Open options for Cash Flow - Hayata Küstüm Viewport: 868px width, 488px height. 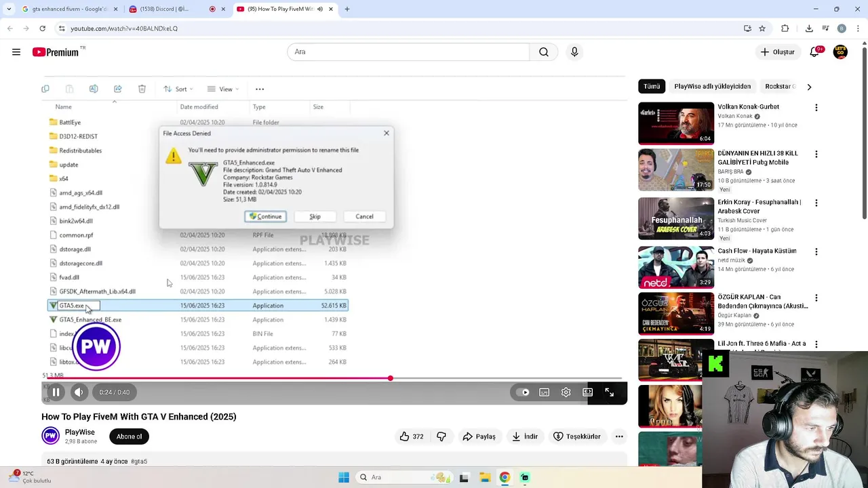816,251
